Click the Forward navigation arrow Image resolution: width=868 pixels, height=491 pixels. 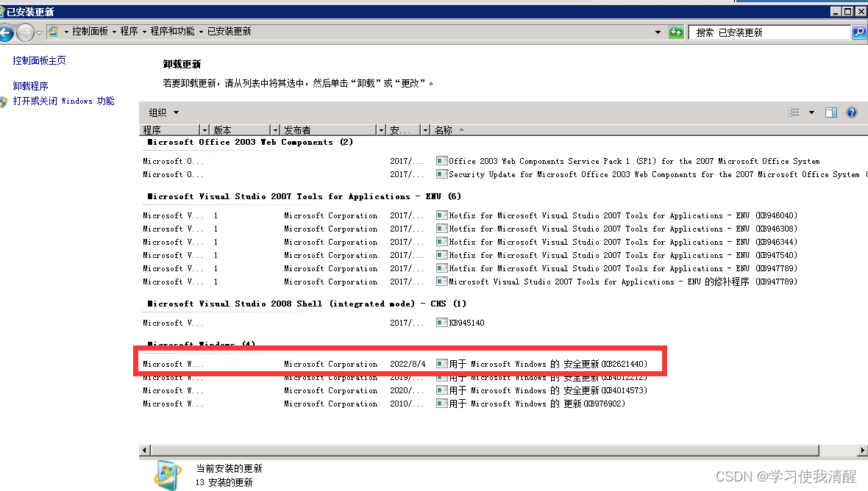[25, 32]
